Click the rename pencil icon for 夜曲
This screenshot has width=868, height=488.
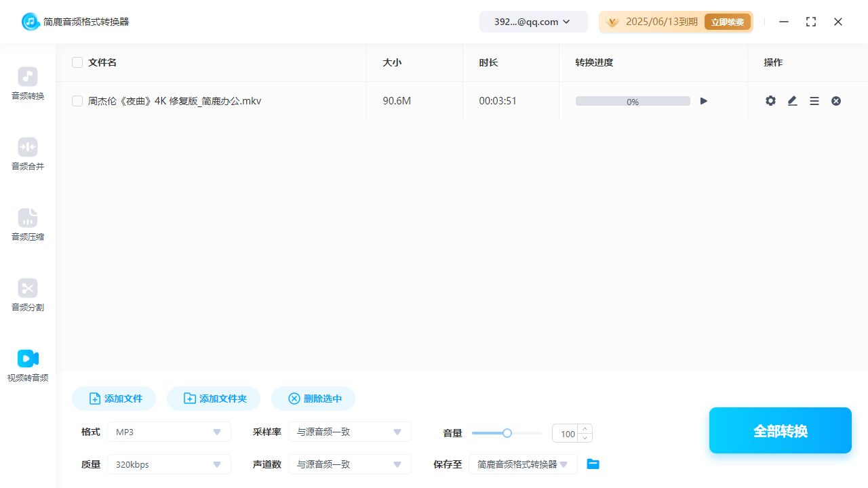pos(792,100)
